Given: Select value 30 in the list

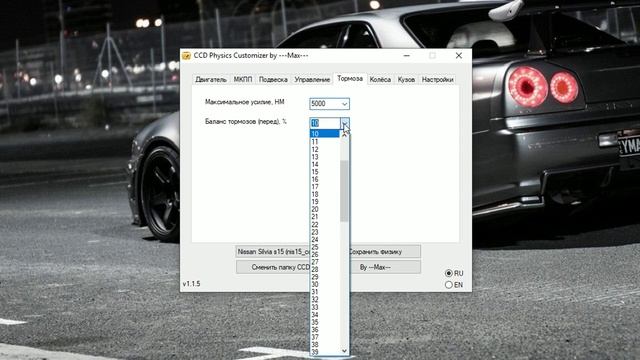Looking at the screenshot, I should 325,284.
